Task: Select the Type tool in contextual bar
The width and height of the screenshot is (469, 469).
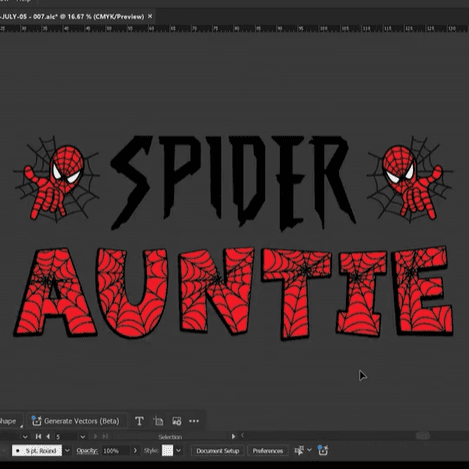Action: point(139,421)
